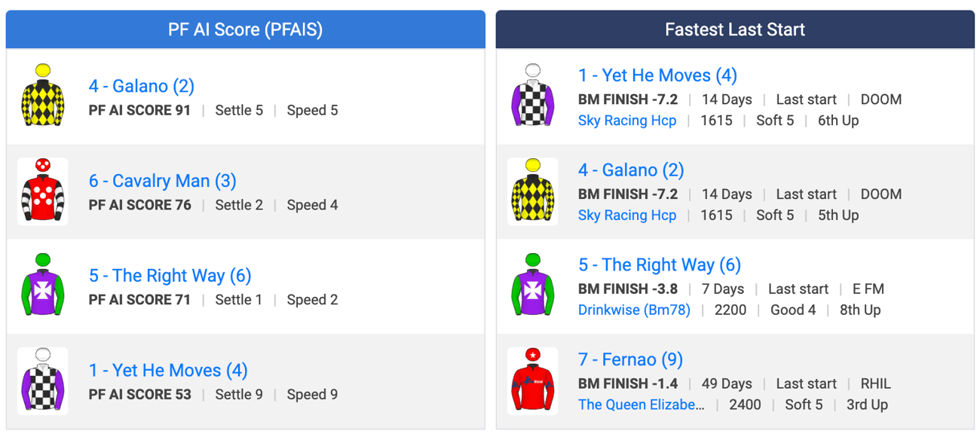980x440 pixels.
Task: Select the PF AI Score (PFAIS) header
Action: 245,29
